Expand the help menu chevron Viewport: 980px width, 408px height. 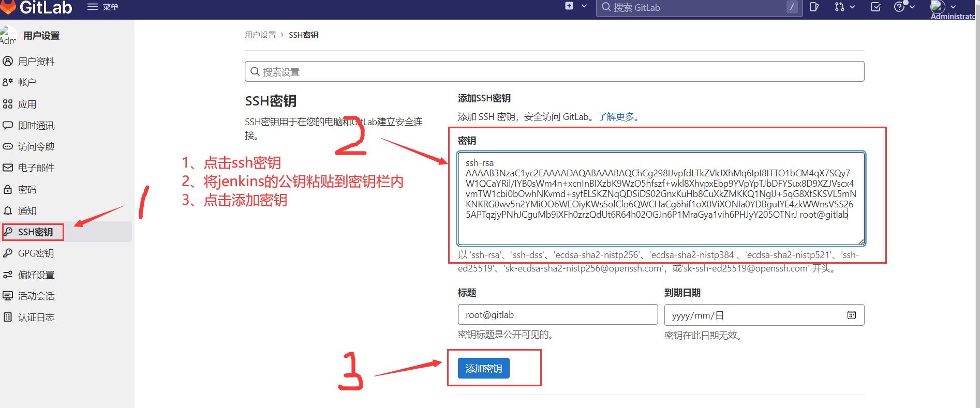[912, 7]
